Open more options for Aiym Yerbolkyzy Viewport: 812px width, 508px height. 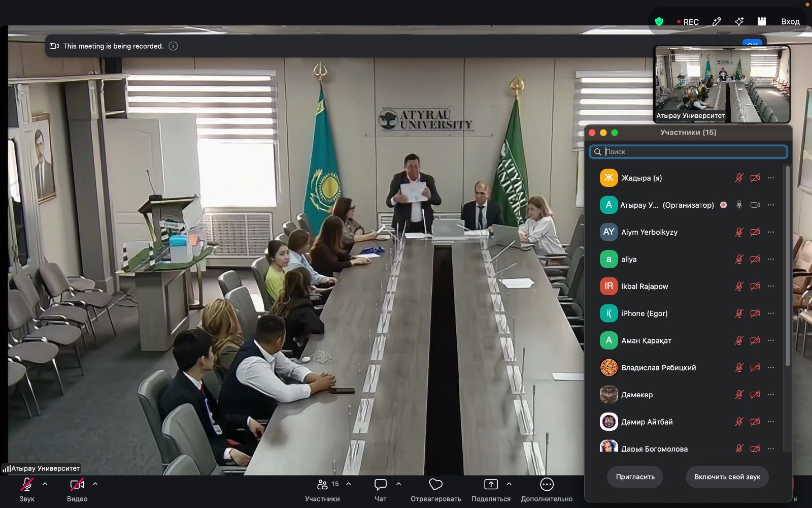tap(771, 232)
